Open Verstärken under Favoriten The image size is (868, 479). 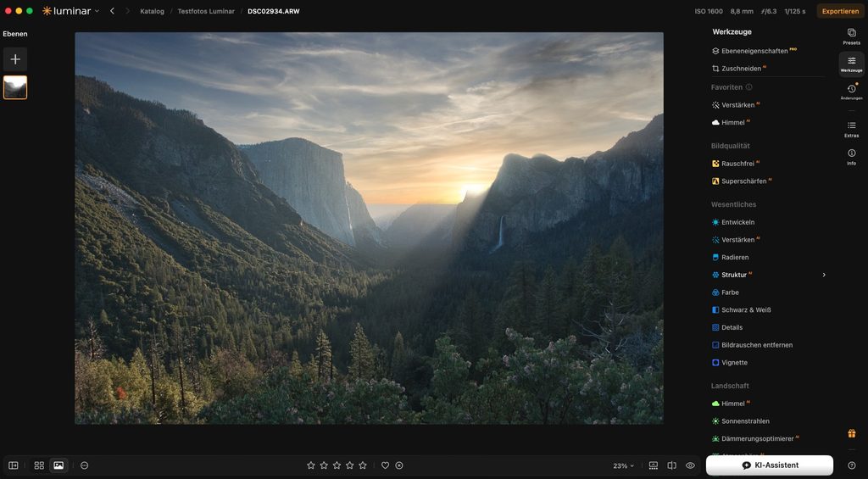click(737, 104)
